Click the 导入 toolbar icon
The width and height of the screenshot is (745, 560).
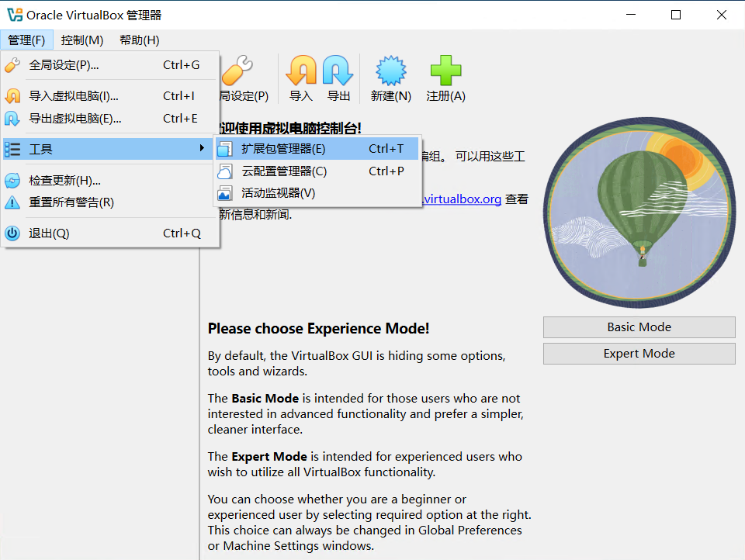coord(301,71)
